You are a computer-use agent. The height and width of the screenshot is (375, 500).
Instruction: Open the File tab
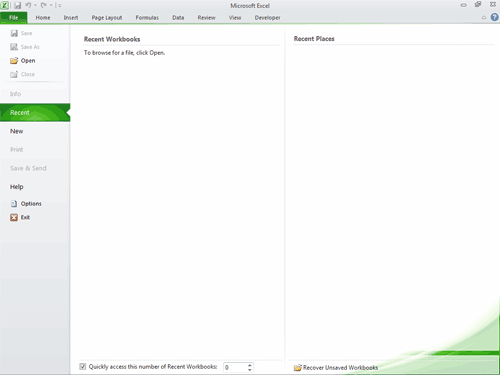tap(14, 18)
